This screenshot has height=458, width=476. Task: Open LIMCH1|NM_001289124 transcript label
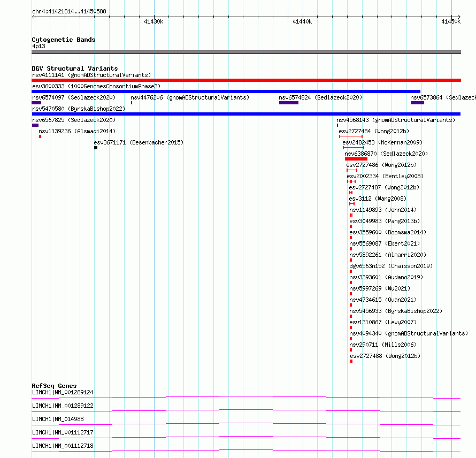63,392
